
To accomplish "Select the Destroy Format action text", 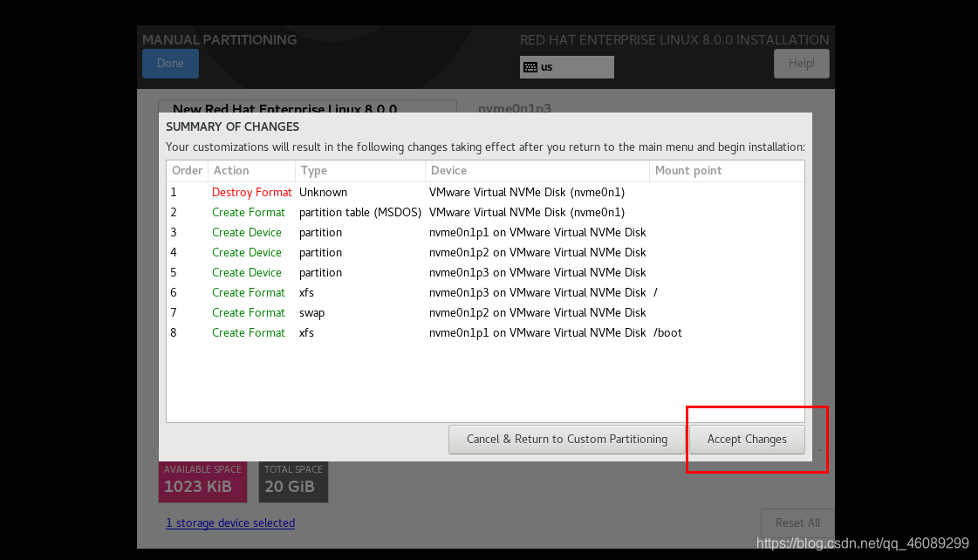I will pyautogui.click(x=251, y=192).
